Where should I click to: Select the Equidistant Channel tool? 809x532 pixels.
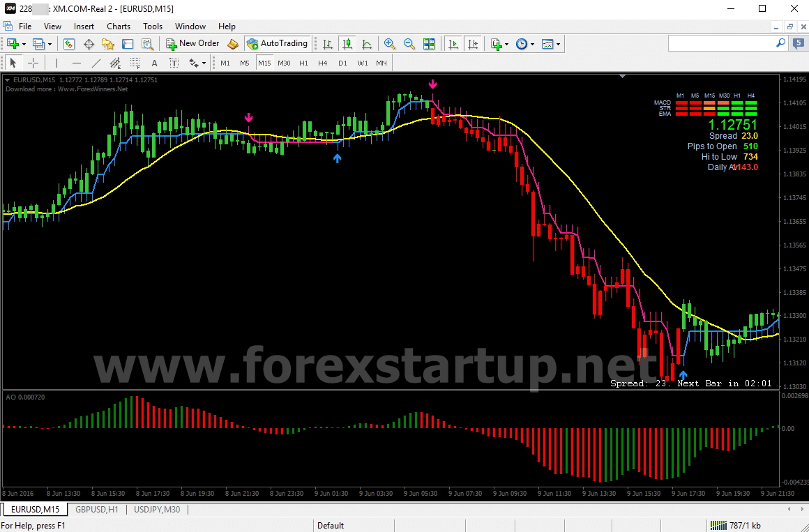116,63
